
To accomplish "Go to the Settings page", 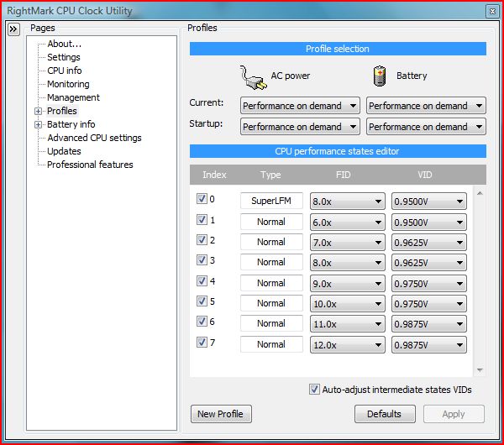I will tap(64, 57).
